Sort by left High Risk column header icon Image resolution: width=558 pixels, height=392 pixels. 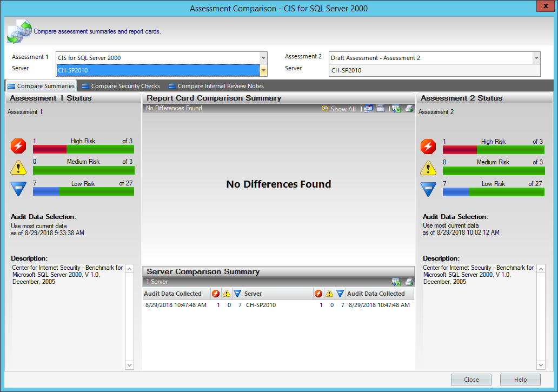[216, 294]
